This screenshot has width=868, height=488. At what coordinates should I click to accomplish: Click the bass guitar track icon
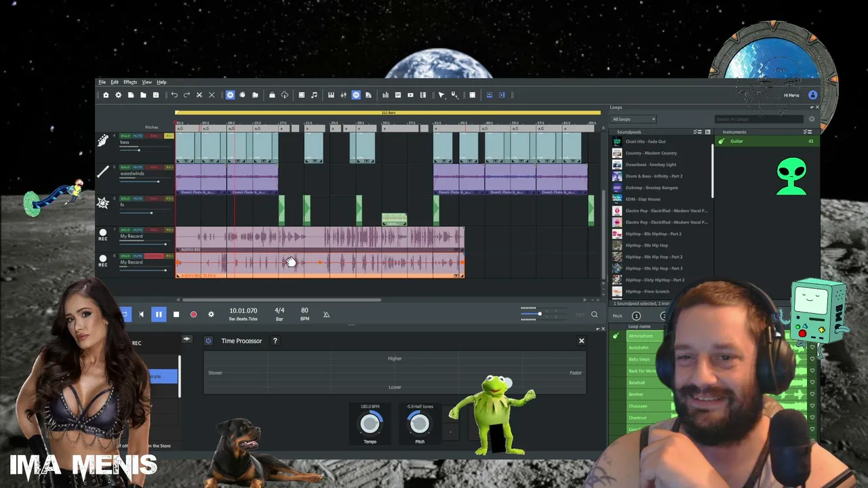[x=103, y=140]
